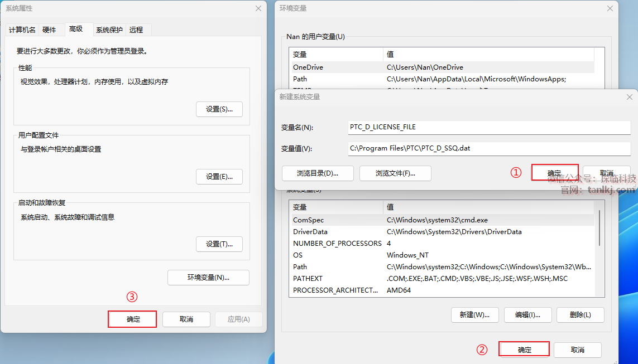Open 环境变量(N)... button
Viewport: 638px width, 364px height.
click(208, 278)
